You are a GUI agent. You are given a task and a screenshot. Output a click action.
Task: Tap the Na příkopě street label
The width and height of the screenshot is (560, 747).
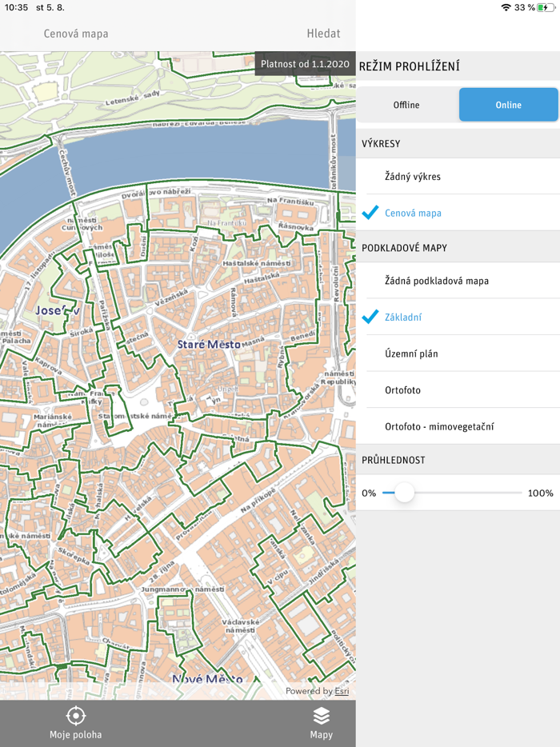click(x=258, y=500)
